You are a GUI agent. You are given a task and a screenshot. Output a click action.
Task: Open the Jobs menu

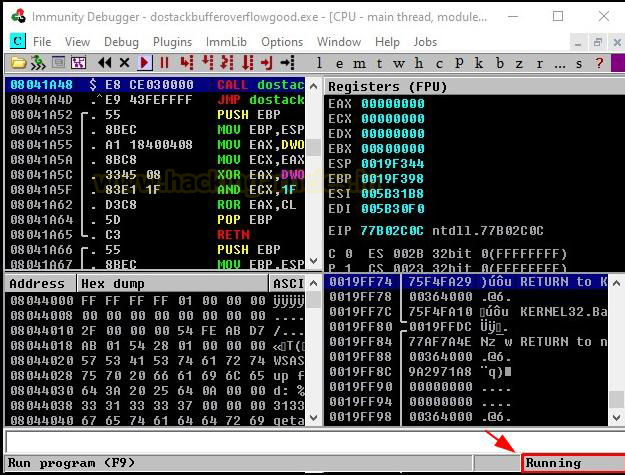click(x=425, y=42)
